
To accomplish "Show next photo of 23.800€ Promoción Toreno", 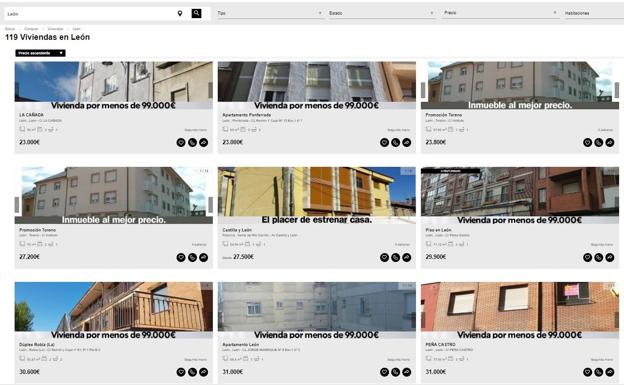I will [x=617, y=90].
